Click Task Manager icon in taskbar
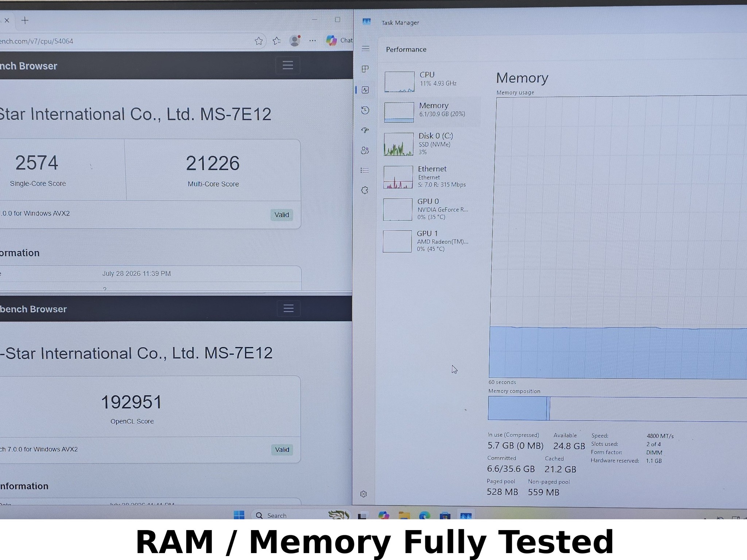The width and height of the screenshot is (747, 560). [466, 516]
